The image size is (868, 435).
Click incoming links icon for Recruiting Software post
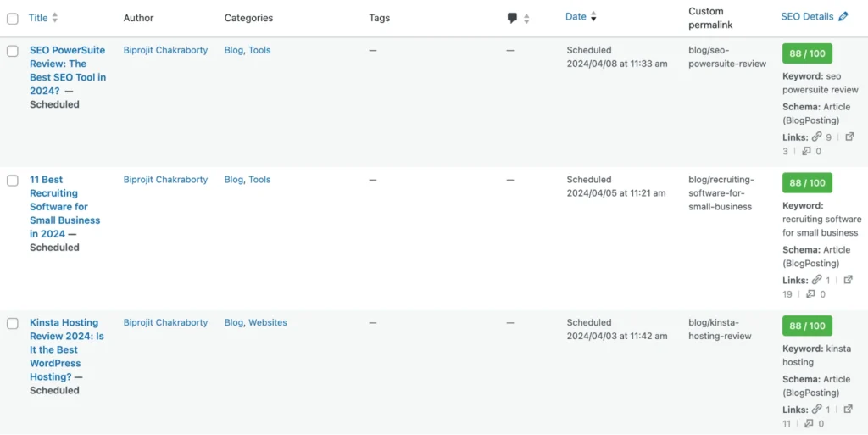point(810,295)
